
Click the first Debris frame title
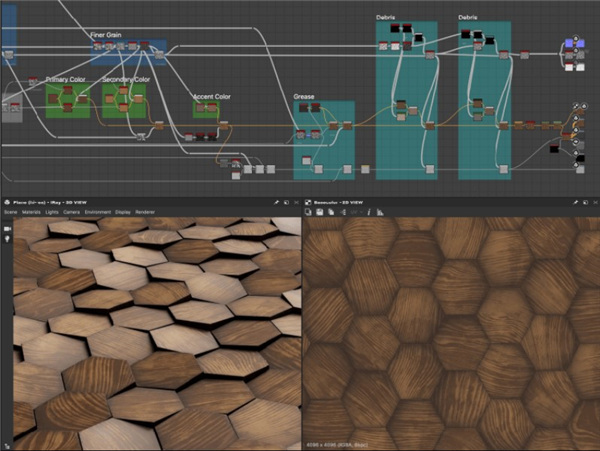[386, 17]
